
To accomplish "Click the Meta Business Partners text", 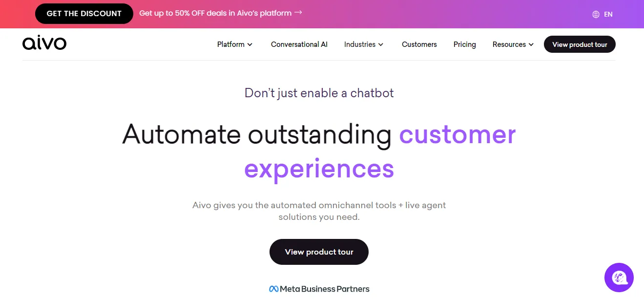I will coord(325,289).
